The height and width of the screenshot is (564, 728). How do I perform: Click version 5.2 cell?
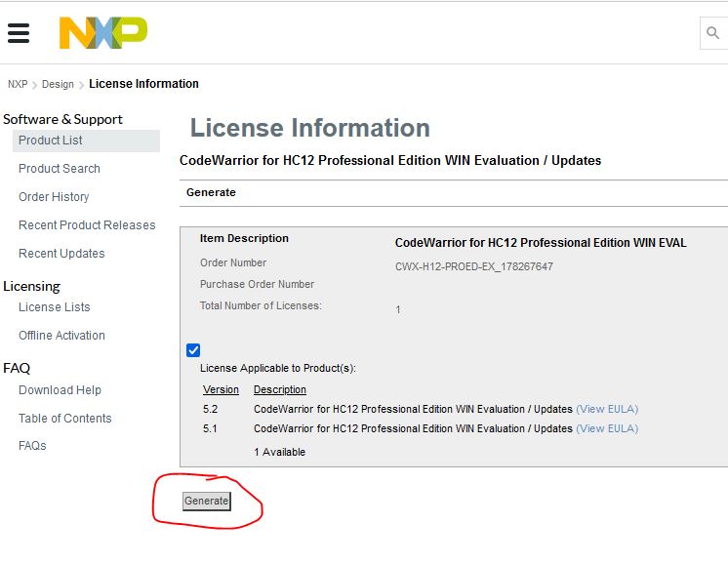point(211,409)
